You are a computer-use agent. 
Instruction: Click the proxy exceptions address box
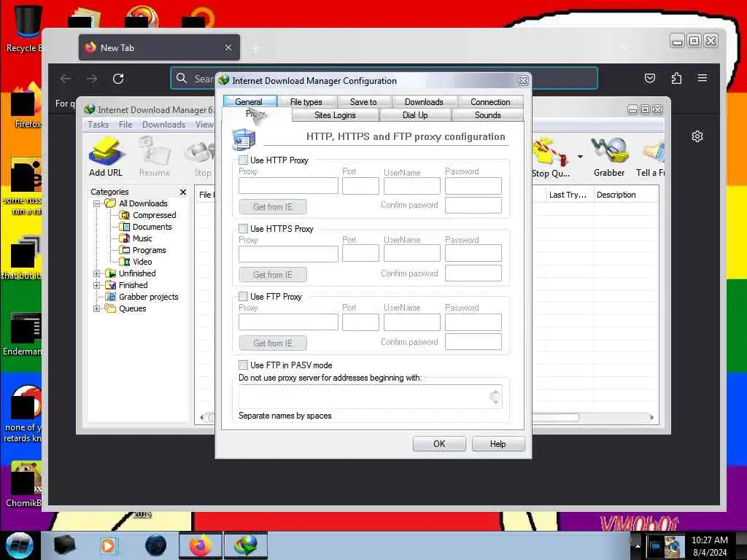coord(370,397)
